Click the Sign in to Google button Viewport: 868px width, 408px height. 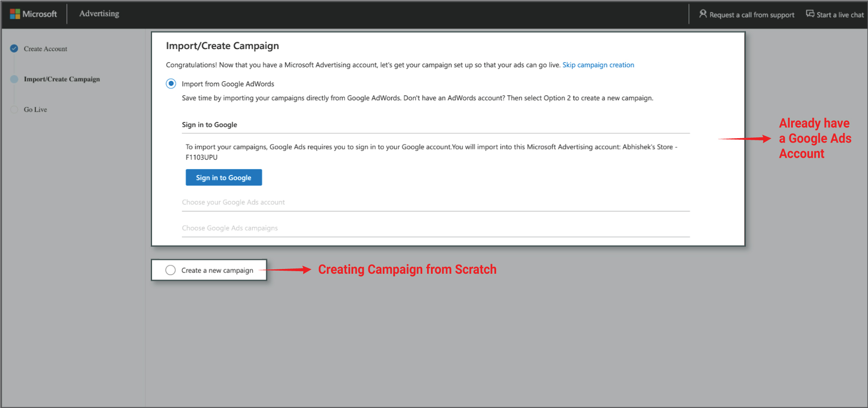click(224, 177)
